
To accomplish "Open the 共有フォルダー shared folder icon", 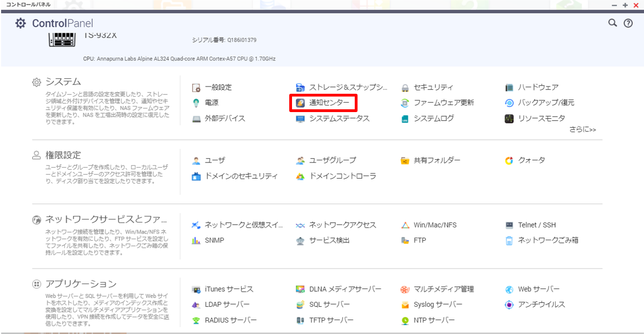I will (405, 161).
